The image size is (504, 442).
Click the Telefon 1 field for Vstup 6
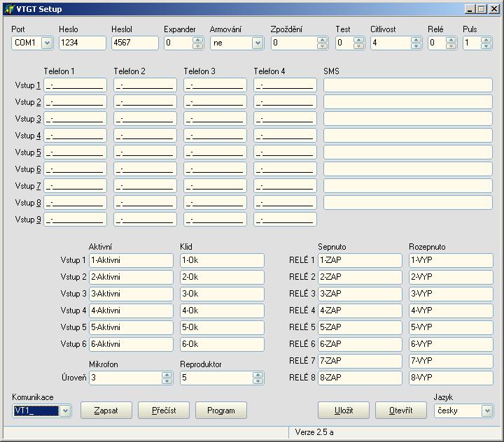pos(75,169)
